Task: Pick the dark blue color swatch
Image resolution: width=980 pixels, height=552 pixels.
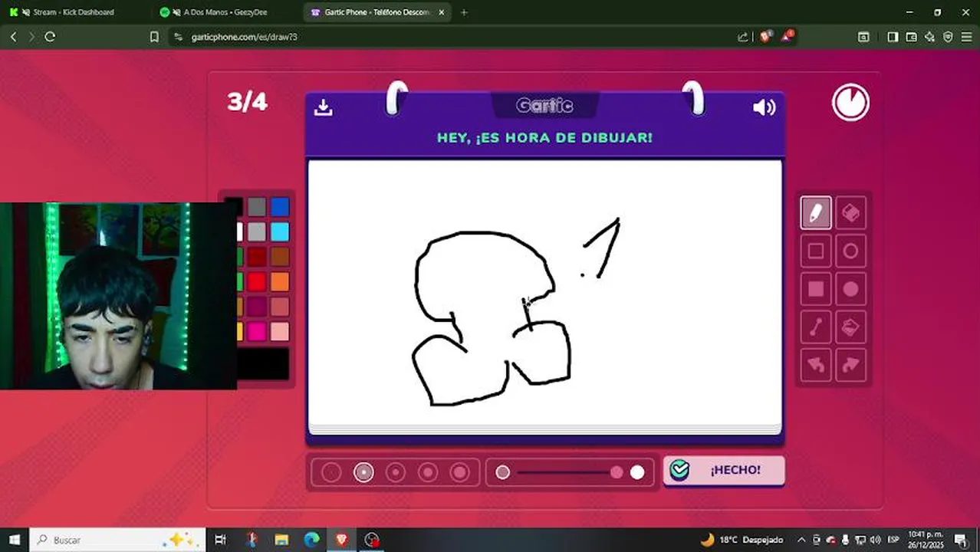Action: [x=280, y=207]
